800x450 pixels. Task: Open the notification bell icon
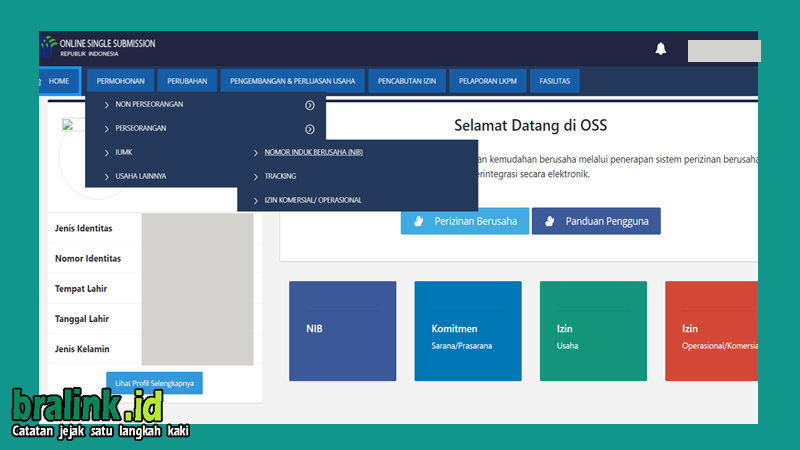click(661, 48)
